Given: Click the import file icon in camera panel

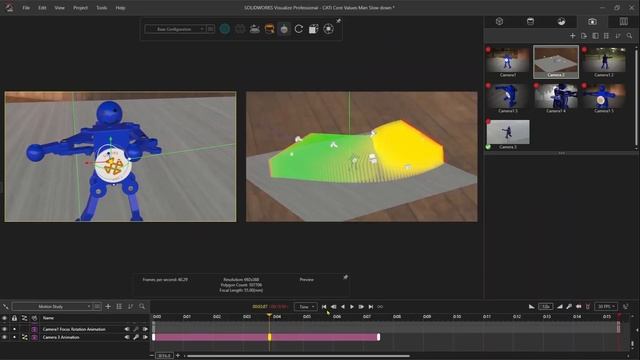Looking at the screenshot, I should click(584, 36).
